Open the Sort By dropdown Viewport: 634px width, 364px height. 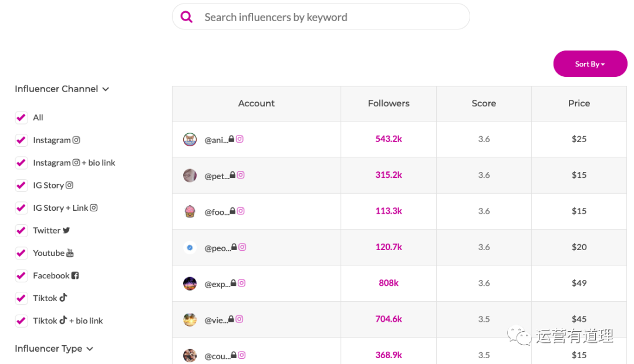tap(590, 63)
